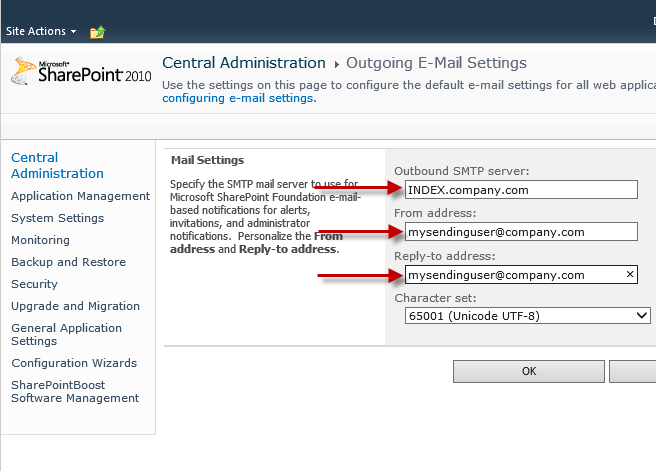Click the Reply-to address input field
656x471 pixels.
point(510,274)
